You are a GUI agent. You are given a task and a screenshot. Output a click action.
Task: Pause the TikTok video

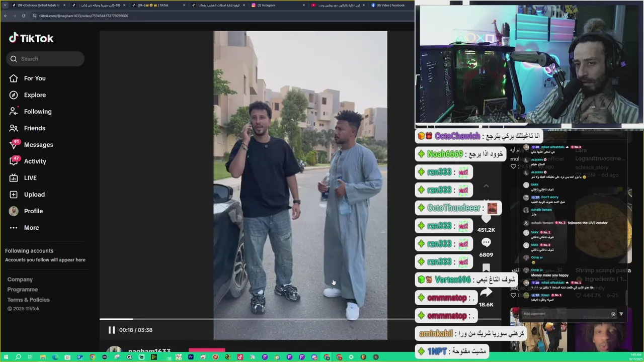pyautogui.click(x=112, y=330)
